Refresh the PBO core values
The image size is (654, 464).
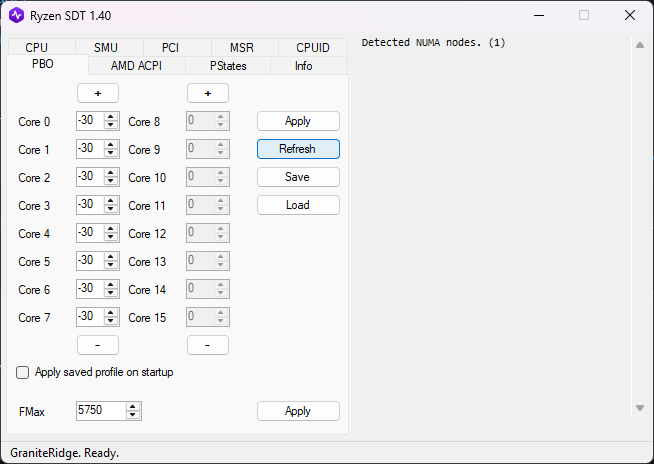click(298, 149)
